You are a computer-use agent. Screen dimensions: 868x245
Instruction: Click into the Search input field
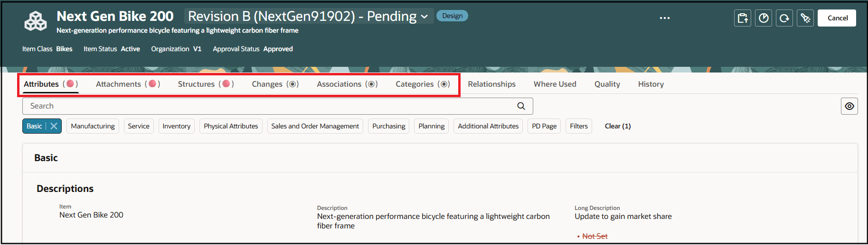[x=271, y=106]
